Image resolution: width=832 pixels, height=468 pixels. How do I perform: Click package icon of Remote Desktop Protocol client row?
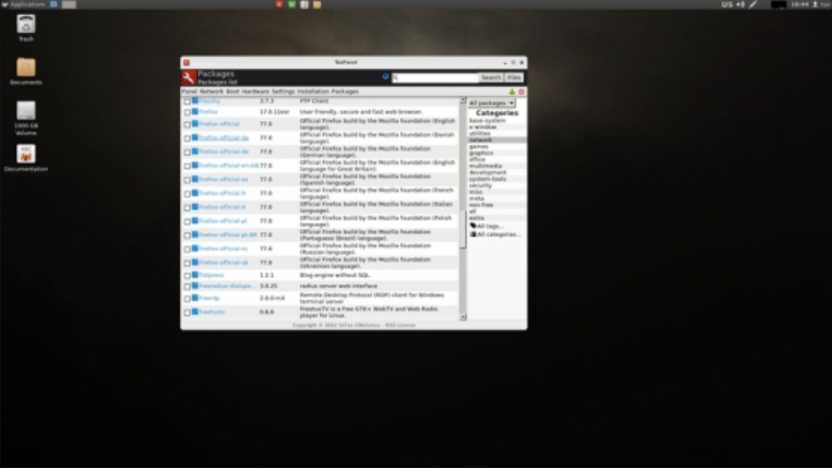[x=195, y=298]
